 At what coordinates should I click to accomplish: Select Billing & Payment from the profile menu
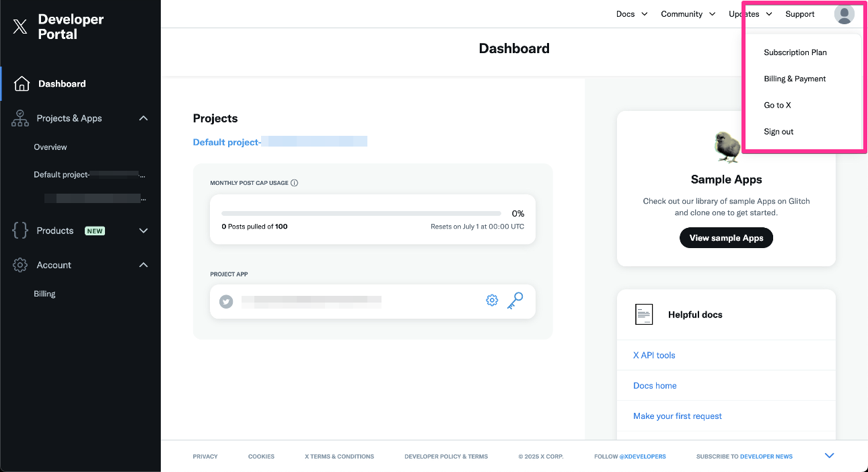(795, 79)
